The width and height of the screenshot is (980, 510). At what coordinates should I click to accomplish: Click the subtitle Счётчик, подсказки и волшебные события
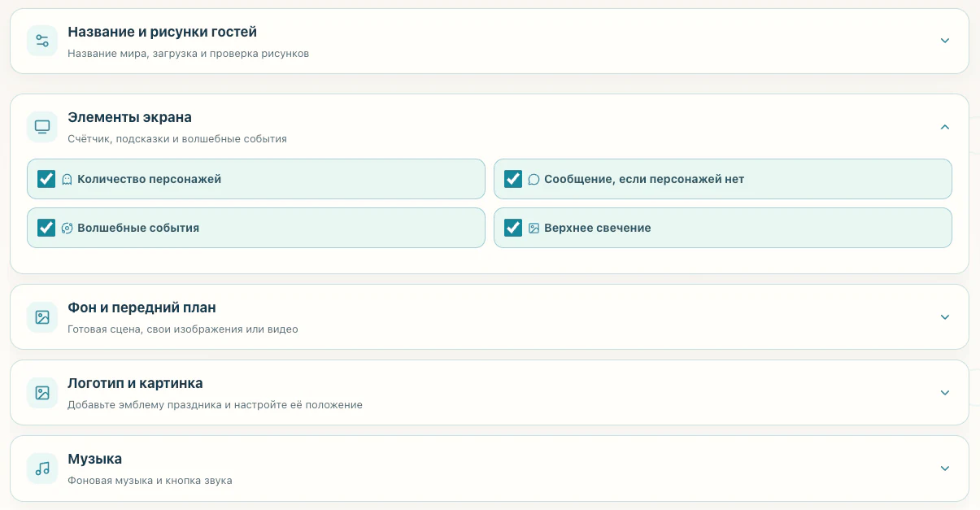point(177,139)
